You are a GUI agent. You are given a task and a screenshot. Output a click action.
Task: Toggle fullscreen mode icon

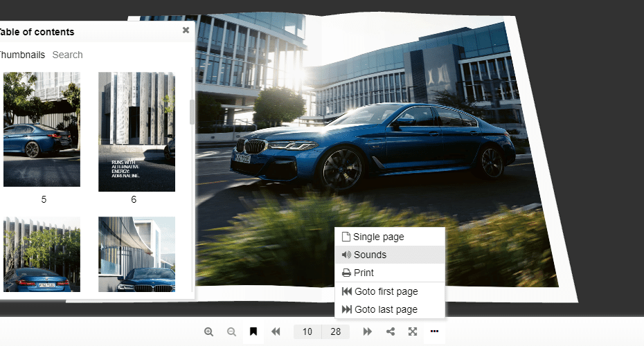(x=413, y=331)
